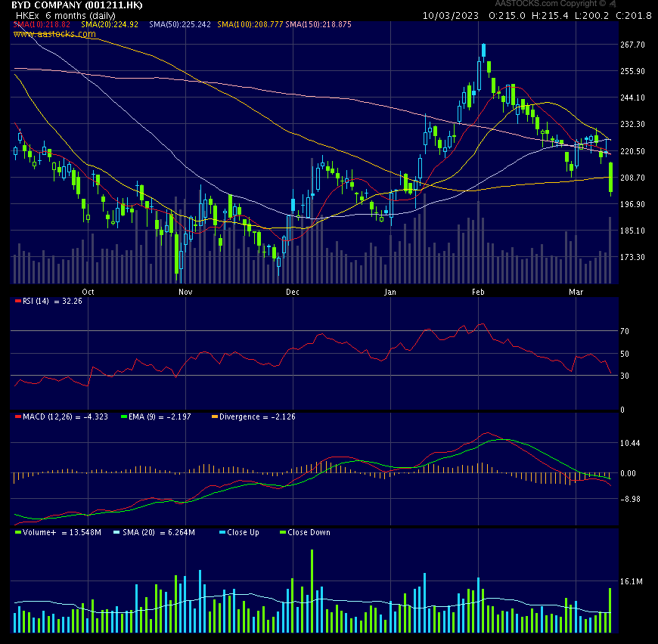Screen dimensions: 658x644
Task: Click the SMA(150):218.875 legend entry
Action: 318,24
